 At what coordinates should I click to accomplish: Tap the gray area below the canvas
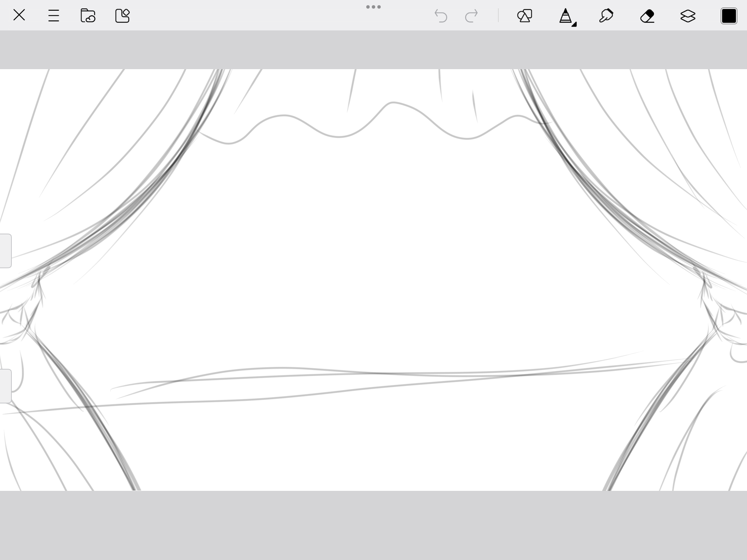coord(373,525)
